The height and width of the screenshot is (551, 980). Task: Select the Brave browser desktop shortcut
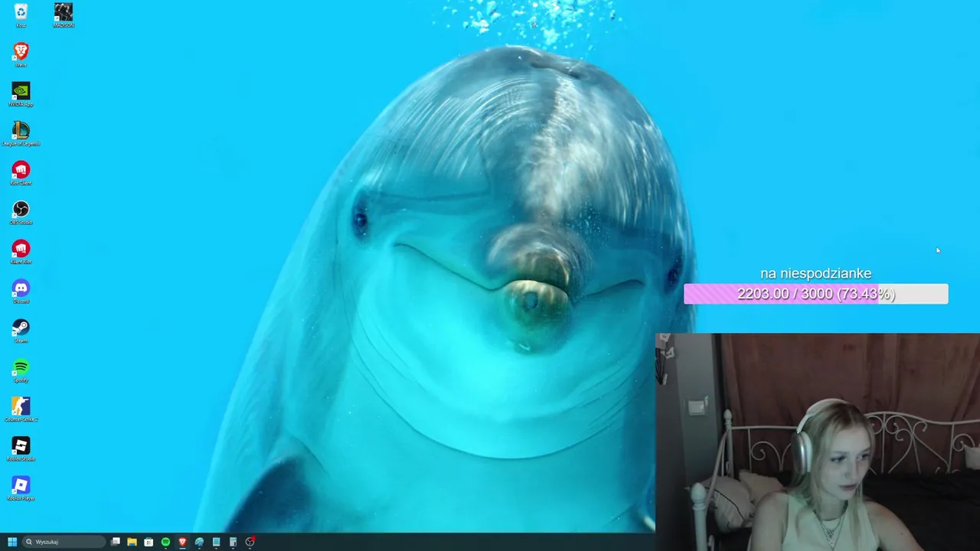[x=21, y=55]
